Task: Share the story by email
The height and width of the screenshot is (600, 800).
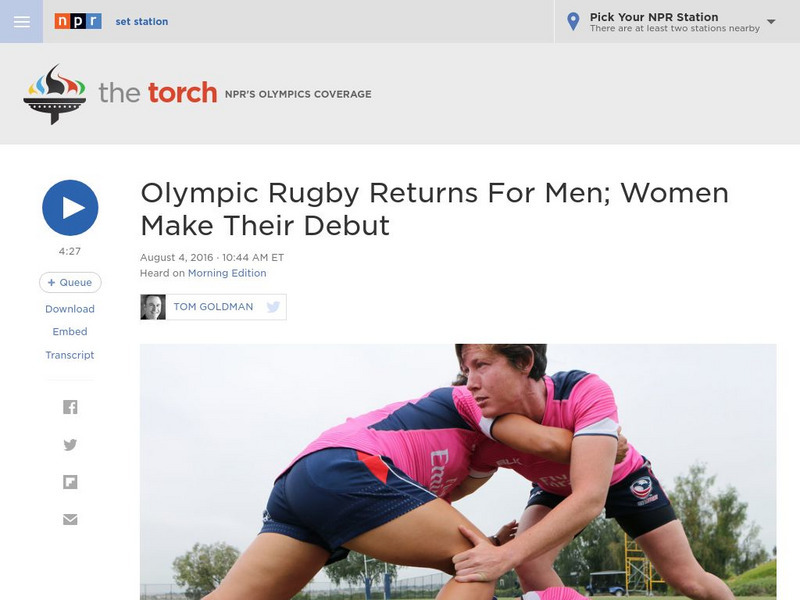Action: point(69,518)
